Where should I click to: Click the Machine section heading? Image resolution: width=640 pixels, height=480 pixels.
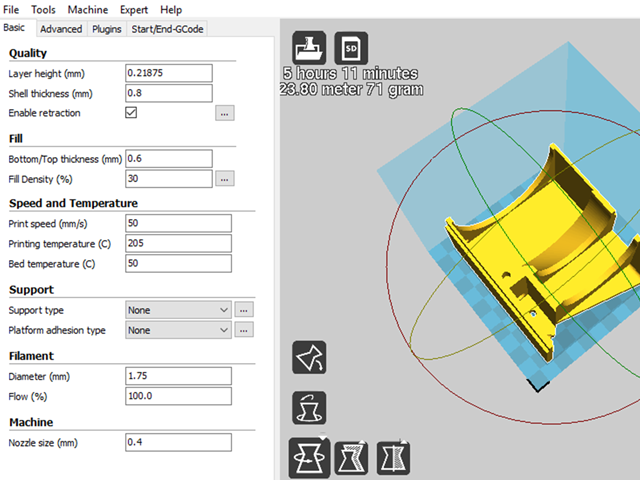[x=31, y=422]
